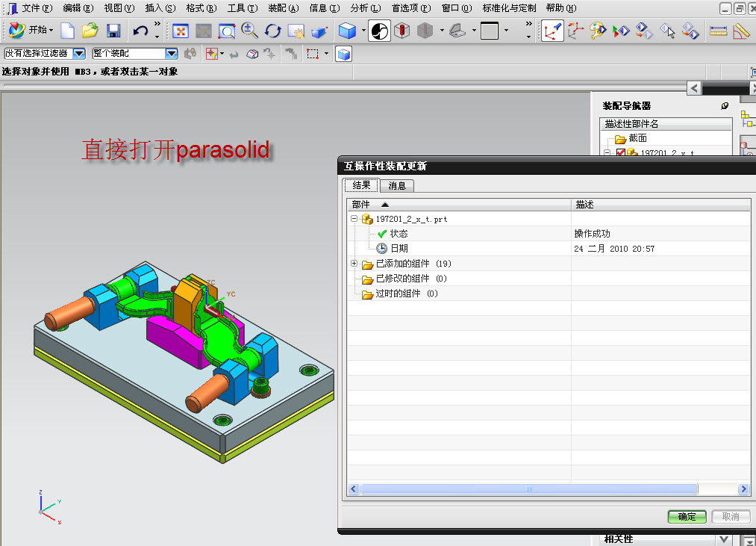Click the open folder icon
Viewport: 756px width, 546px height.
pyautogui.click(x=90, y=31)
